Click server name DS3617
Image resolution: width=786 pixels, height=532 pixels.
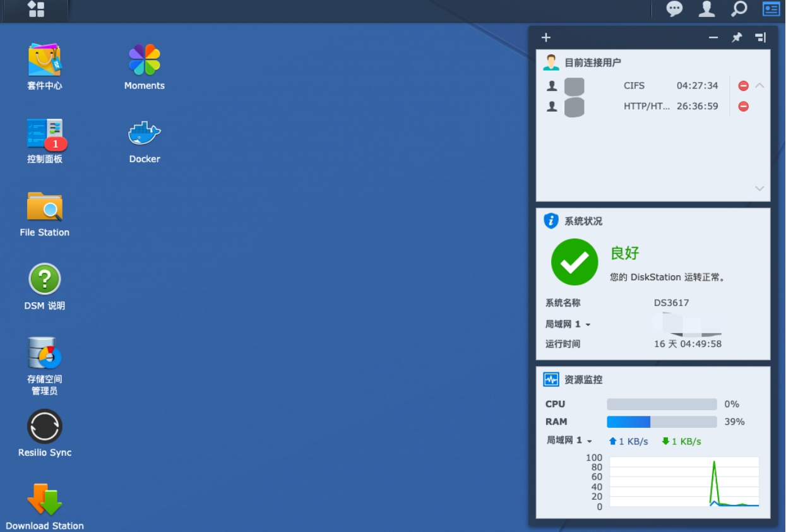point(672,303)
